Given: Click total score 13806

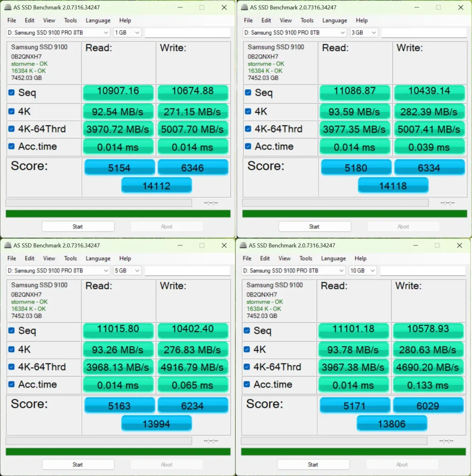Looking at the screenshot, I should tap(392, 423).
